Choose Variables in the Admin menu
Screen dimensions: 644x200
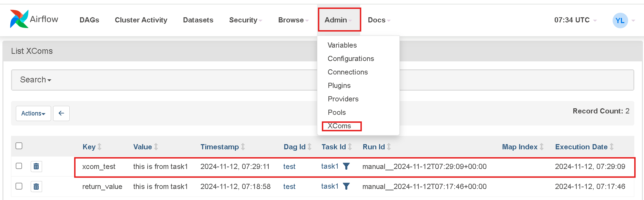pyautogui.click(x=342, y=45)
